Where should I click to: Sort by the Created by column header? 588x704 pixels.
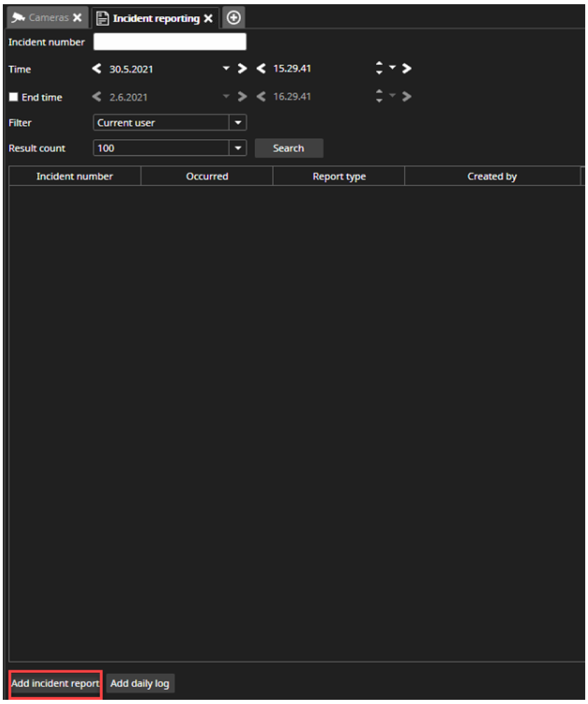492,176
